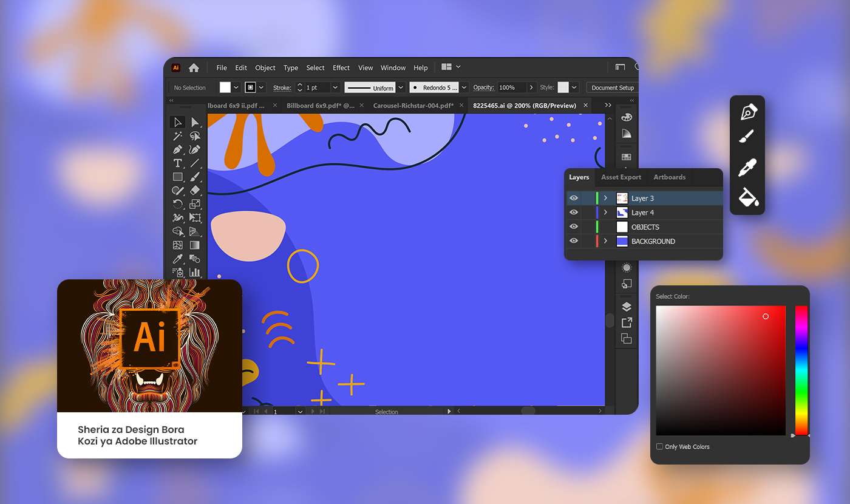This screenshot has height=504, width=850.
Task: Activate the Line Segment tool
Action: click(x=195, y=163)
